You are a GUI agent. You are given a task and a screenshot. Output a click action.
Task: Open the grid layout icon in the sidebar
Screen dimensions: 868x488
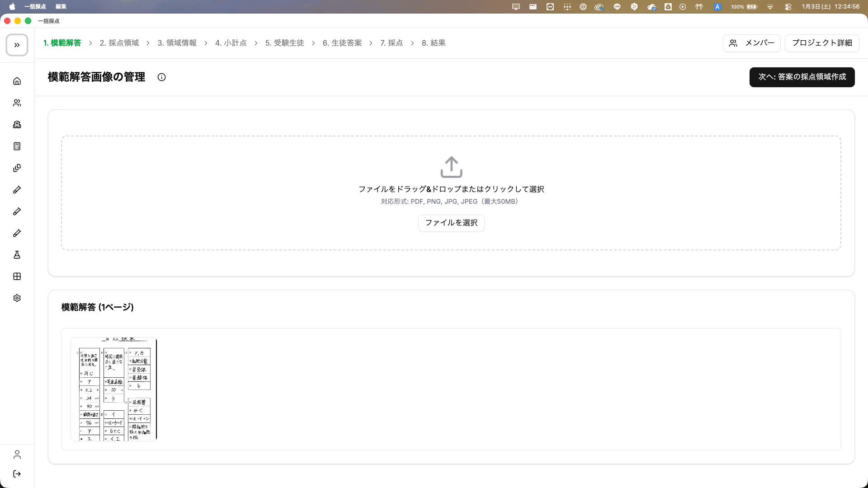tap(17, 277)
